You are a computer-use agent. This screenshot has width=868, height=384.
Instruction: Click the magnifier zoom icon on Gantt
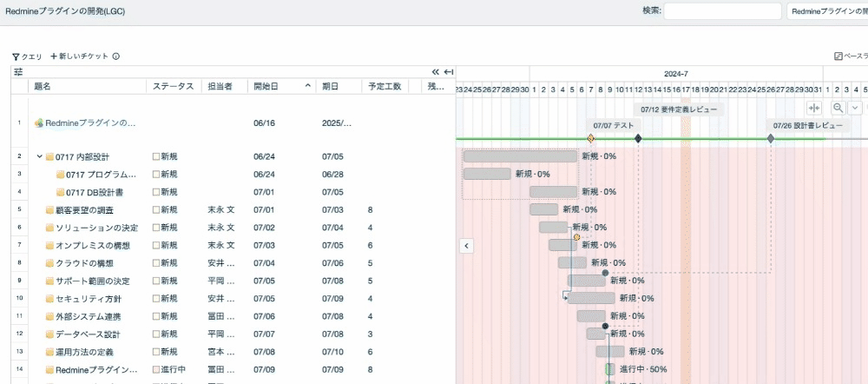coord(838,108)
